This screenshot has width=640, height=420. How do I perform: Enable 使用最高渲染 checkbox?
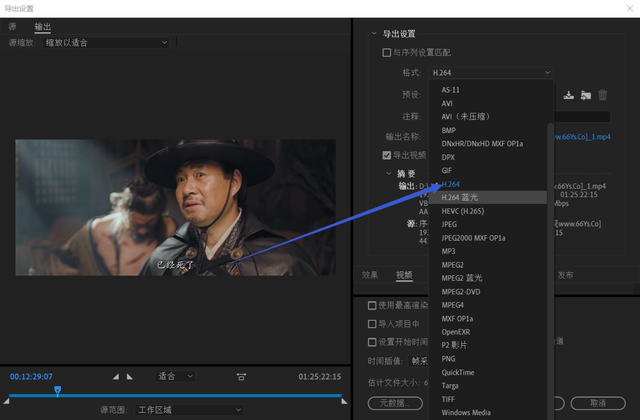click(x=372, y=305)
